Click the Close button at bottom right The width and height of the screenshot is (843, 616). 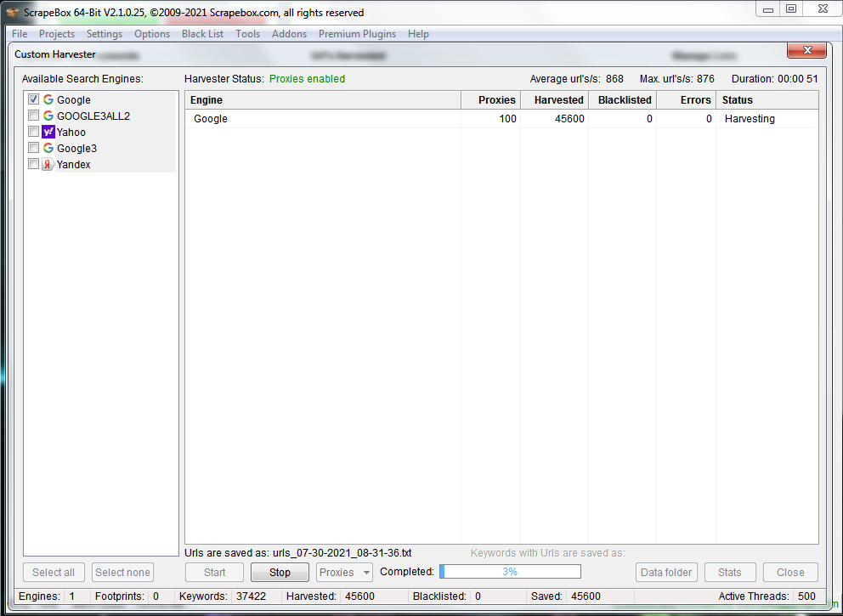790,573
